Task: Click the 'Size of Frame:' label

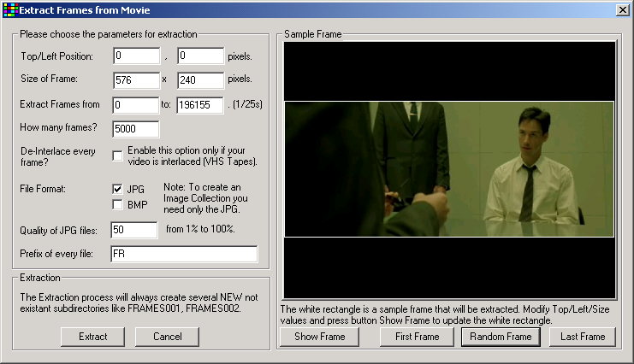Action: 49,79
